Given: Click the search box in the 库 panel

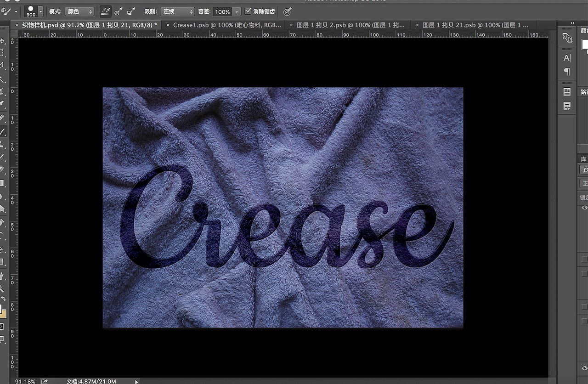Looking at the screenshot, I should tap(584, 170).
